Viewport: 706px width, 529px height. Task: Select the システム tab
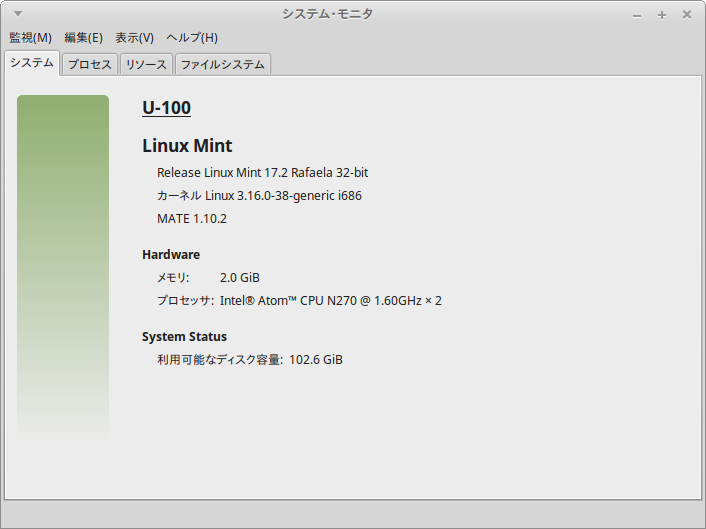[x=32, y=63]
